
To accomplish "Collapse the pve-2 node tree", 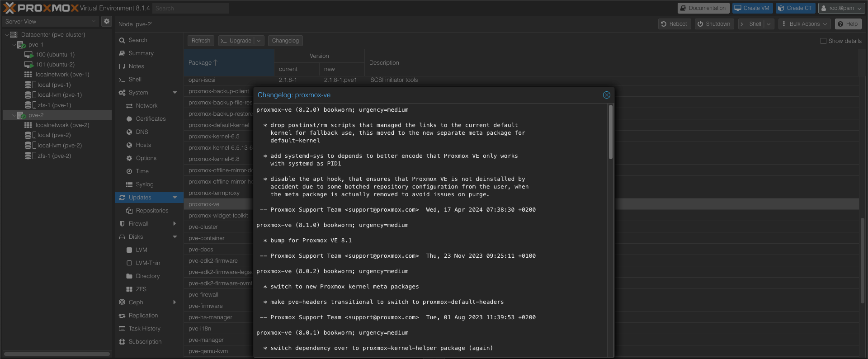I will [x=14, y=115].
